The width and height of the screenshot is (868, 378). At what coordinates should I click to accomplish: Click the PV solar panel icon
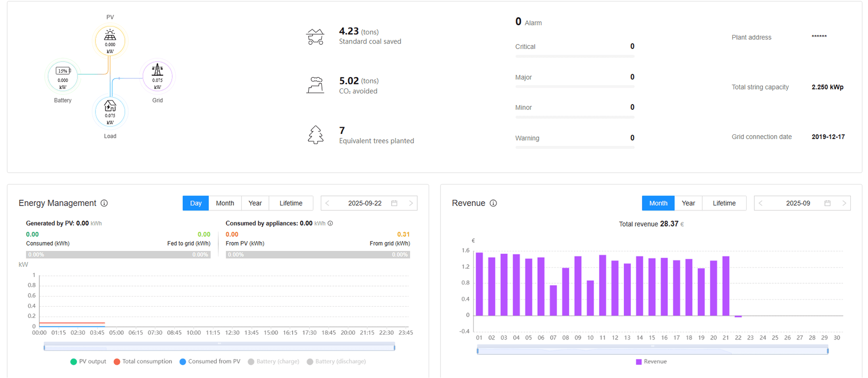[110, 35]
